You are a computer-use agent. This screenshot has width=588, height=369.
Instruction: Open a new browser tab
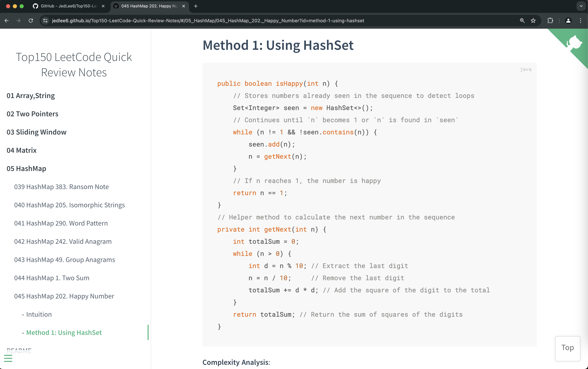[x=196, y=6]
